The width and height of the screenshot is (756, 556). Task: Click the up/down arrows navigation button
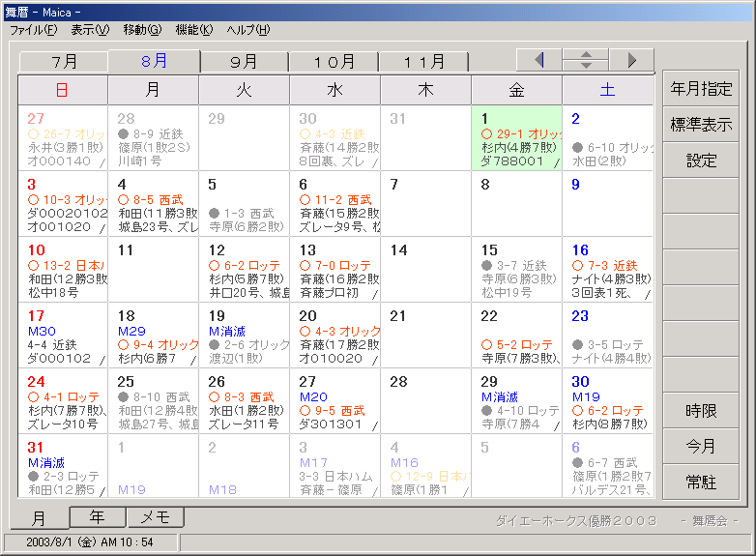(585, 60)
